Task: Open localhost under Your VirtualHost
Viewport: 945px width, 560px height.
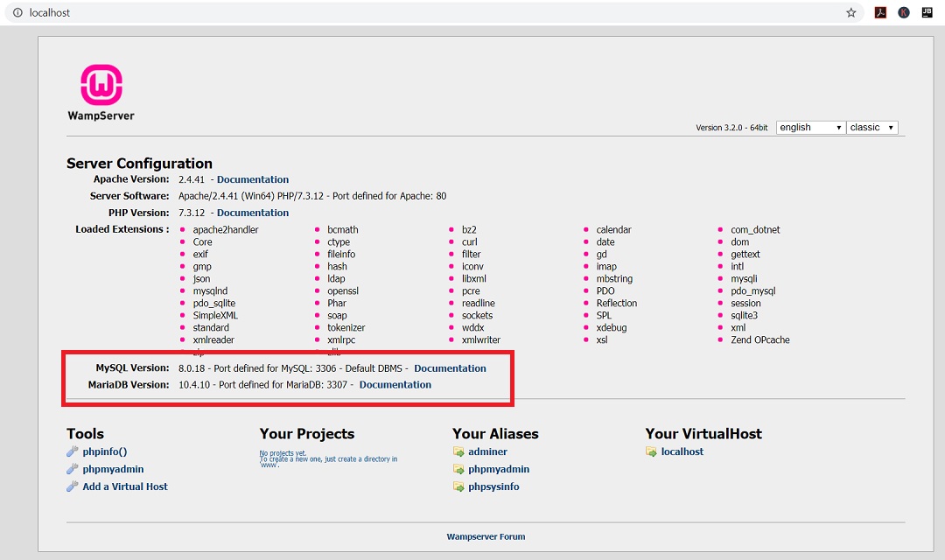Action: click(682, 451)
